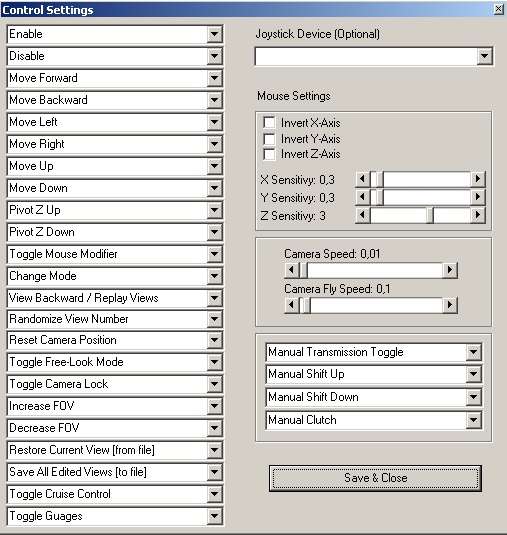This screenshot has height=535, width=507.
Task: Click Camera Fly Speed right arrow
Action: coord(450,305)
